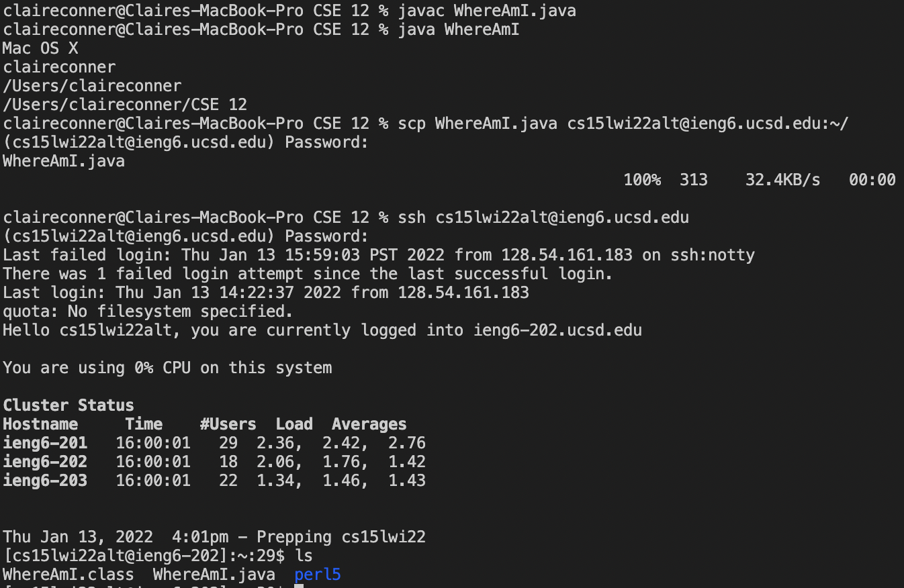Click the 'ieng6-201' hostname row
The image size is (904, 588).
pyautogui.click(x=214, y=443)
